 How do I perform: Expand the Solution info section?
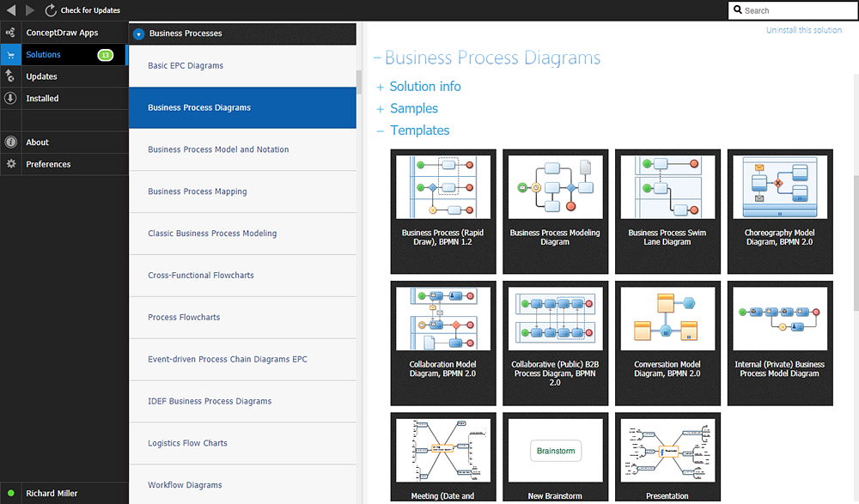[380, 87]
